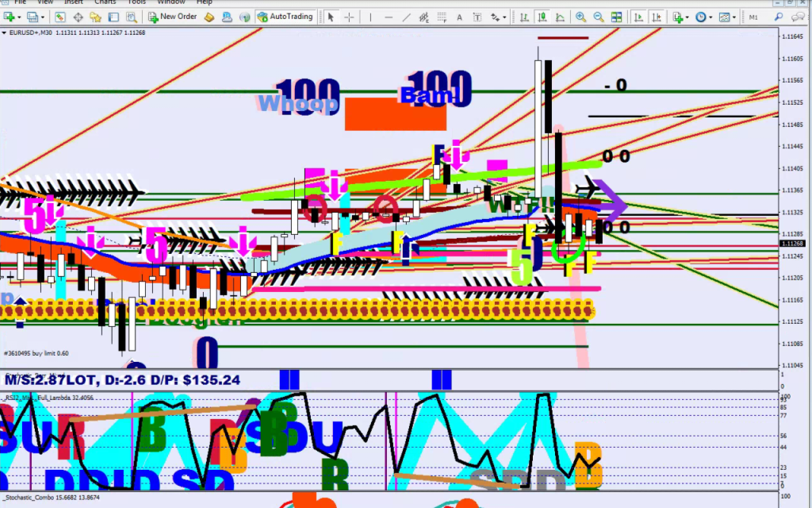The width and height of the screenshot is (812, 508).
Task: Zoom out on the chart
Action: pyautogui.click(x=598, y=17)
